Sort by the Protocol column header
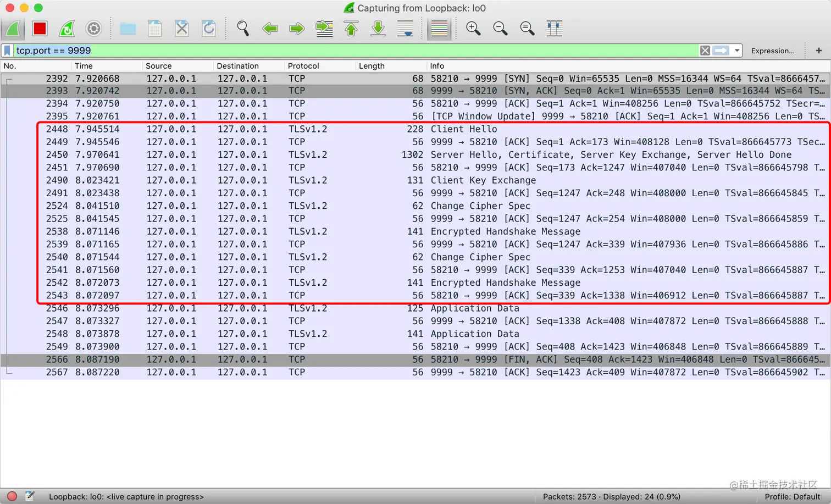This screenshot has width=831, height=504. 320,66
